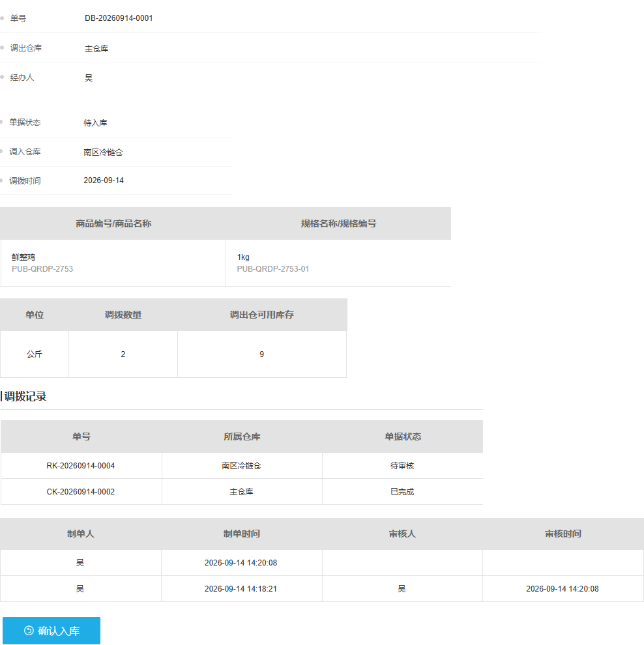The width and height of the screenshot is (644, 645).
Task: Click available stock cell showing 9
Action: click(262, 354)
